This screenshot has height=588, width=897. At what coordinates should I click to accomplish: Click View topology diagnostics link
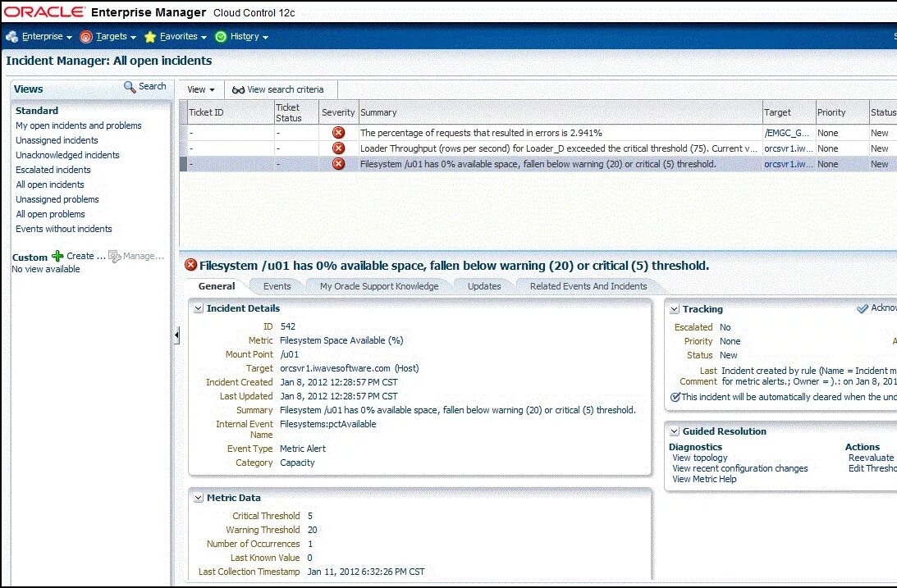pyautogui.click(x=700, y=458)
